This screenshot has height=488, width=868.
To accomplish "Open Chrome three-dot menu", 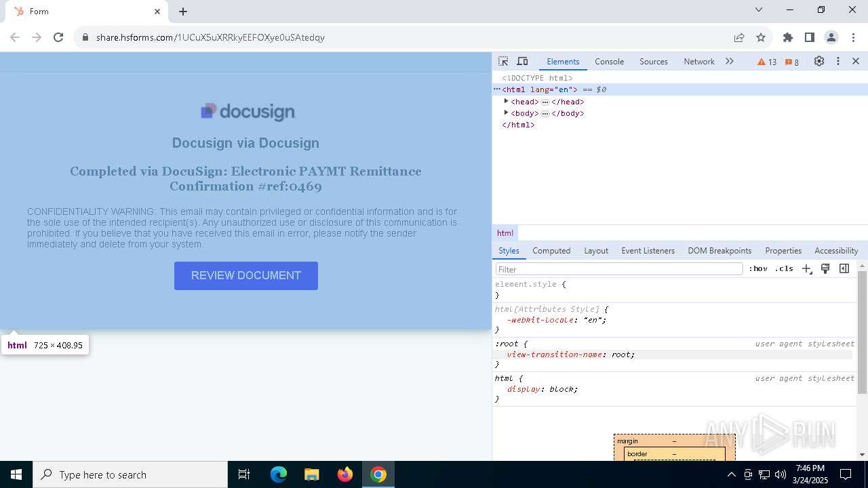I will [853, 37].
